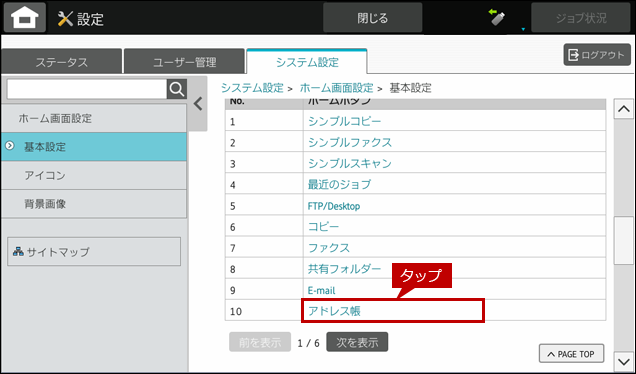Open the シンプルコピー link
The width and height of the screenshot is (636, 374).
click(x=344, y=121)
